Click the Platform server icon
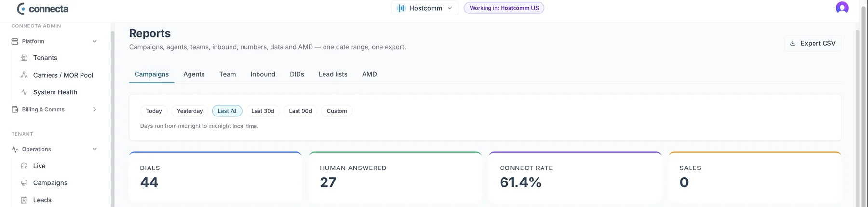Screen dimensions: 868x207 point(15,41)
